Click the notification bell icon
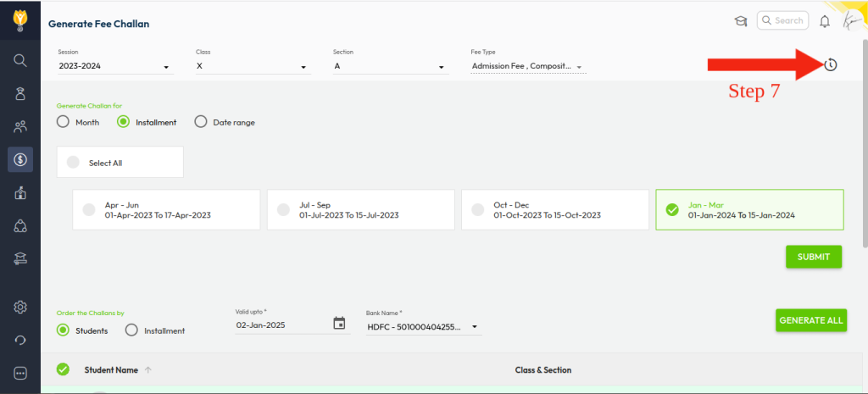This screenshot has height=394, width=868. 824,21
